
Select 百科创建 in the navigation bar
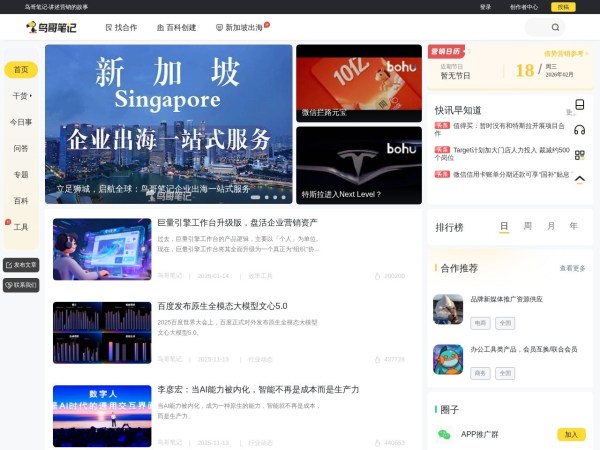coord(176,28)
